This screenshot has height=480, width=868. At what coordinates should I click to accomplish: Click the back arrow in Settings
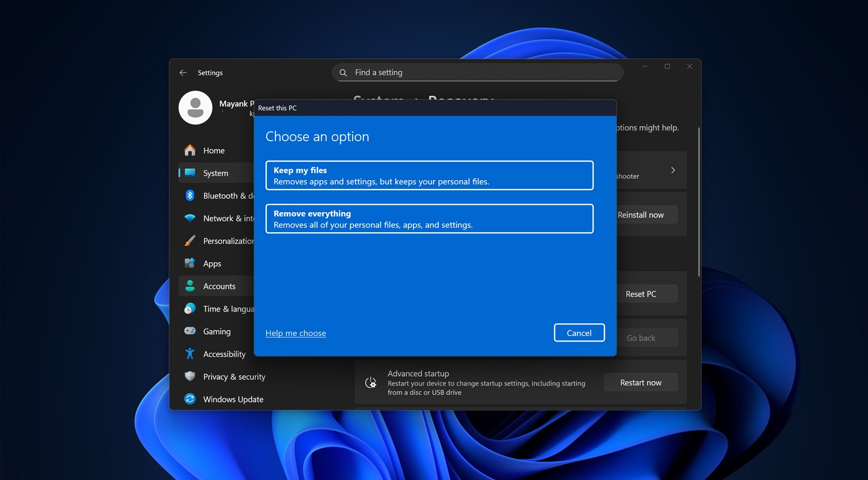coord(183,73)
